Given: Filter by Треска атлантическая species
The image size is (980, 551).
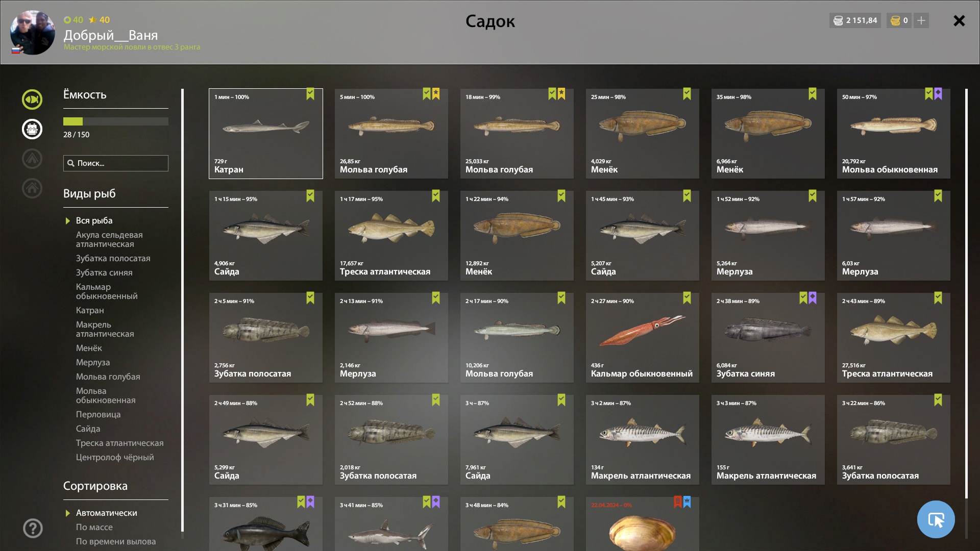Looking at the screenshot, I should point(120,443).
